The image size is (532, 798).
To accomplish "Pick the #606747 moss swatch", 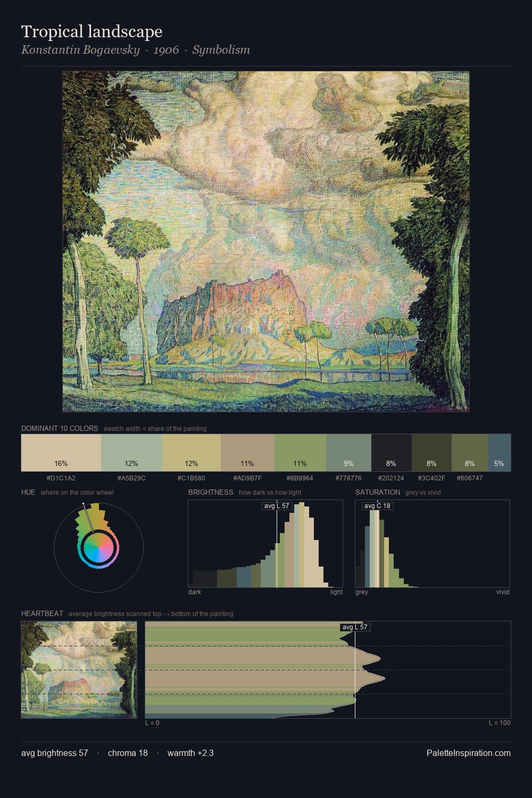I will click(x=470, y=453).
